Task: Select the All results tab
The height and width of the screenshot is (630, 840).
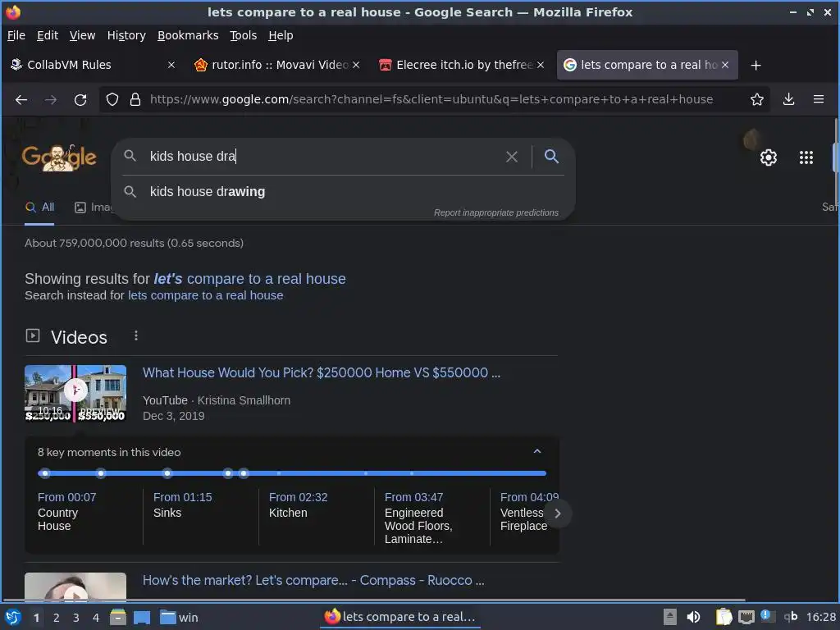Action: tap(39, 208)
